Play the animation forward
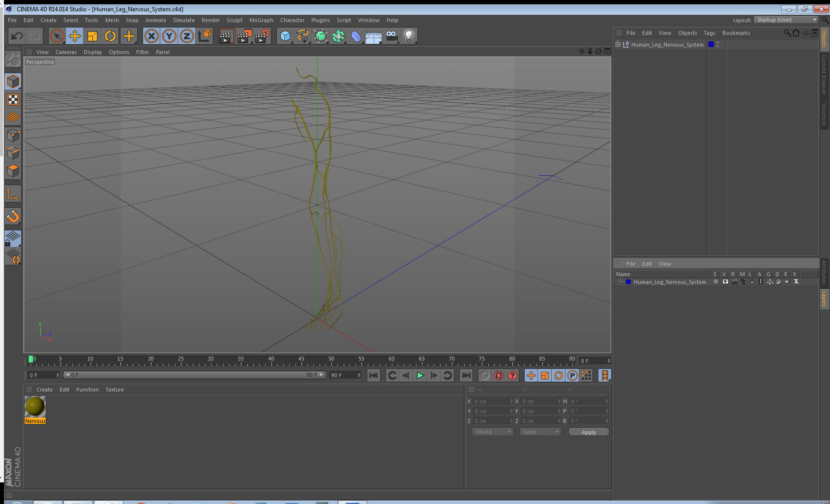 [420, 375]
